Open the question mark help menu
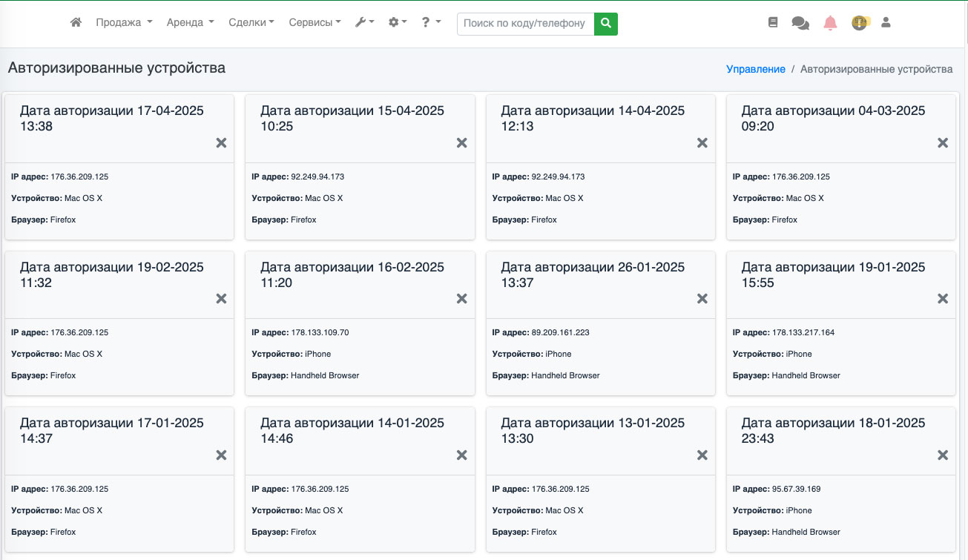The width and height of the screenshot is (968, 560). pyautogui.click(x=431, y=23)
